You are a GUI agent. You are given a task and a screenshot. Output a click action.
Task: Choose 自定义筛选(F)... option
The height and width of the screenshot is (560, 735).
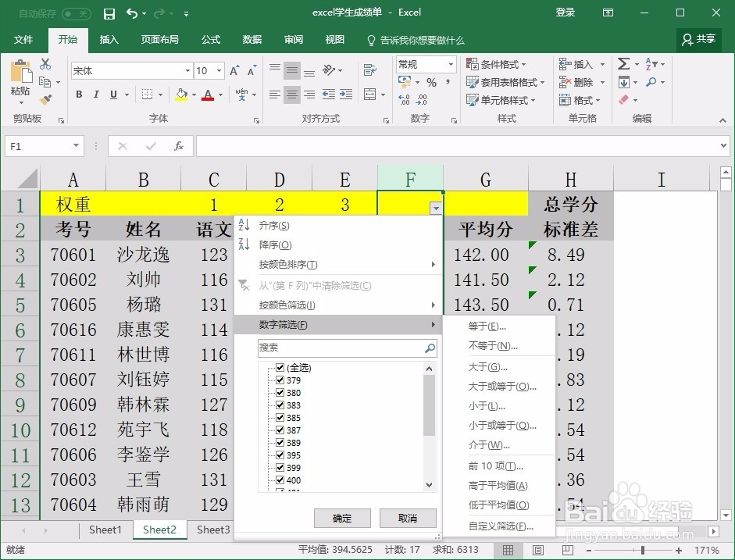[499, 526]
